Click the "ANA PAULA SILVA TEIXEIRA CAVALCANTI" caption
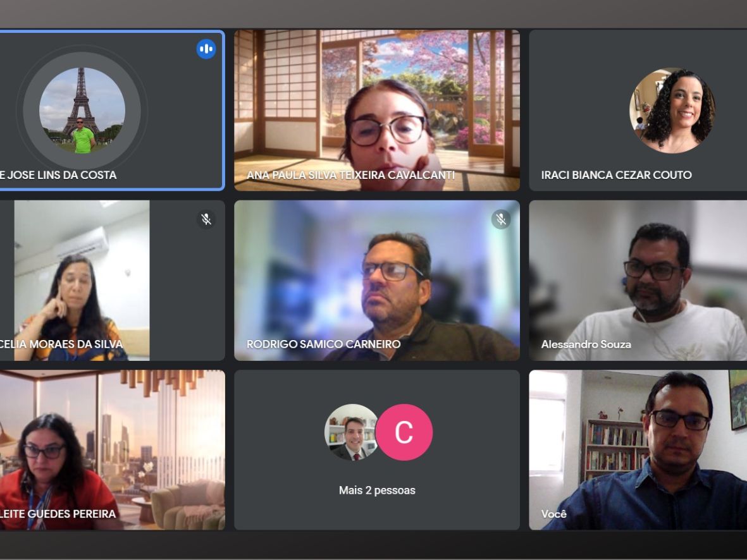This screenshot has height=560, width=747. [350, 175]
